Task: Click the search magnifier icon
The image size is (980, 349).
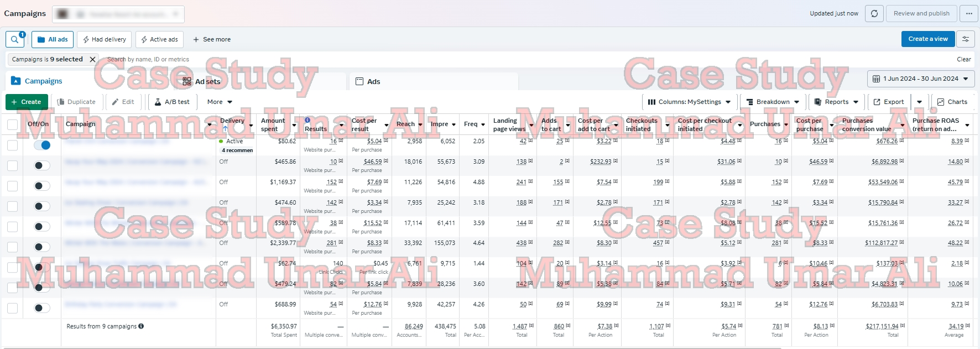Action: (14, 39)
